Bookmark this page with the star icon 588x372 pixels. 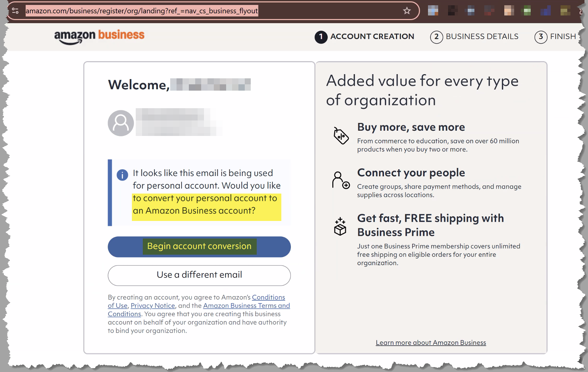(407, 11)
